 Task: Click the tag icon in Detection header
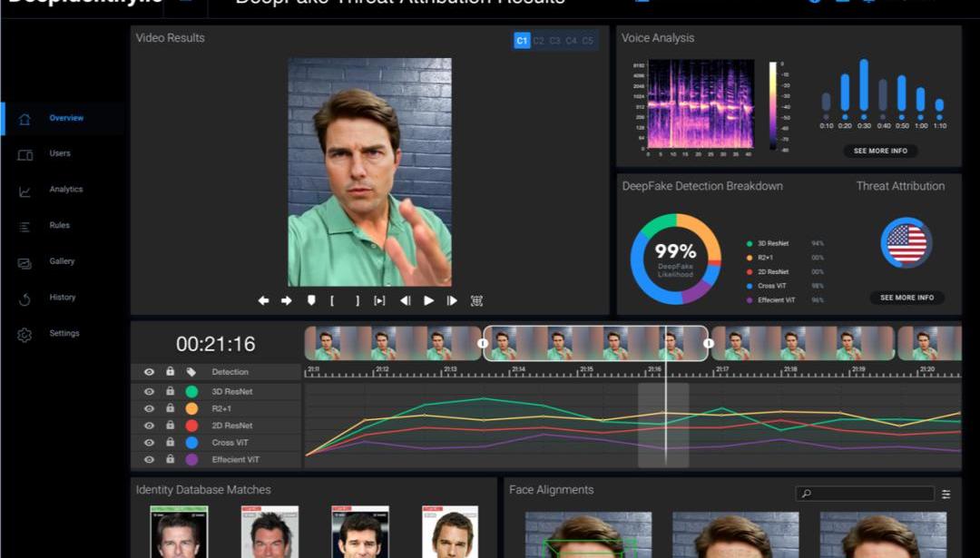pos(191,372)
